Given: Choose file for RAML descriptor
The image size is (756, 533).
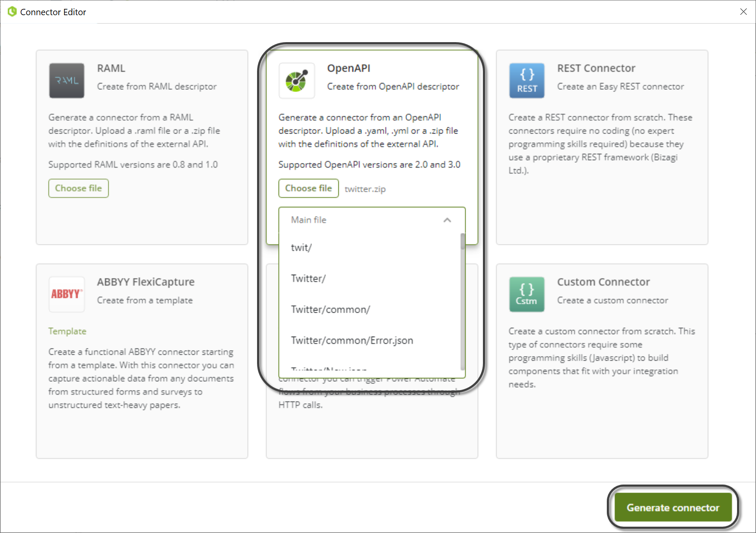Looking at the screenshot, I should click(x=78, y=188).
